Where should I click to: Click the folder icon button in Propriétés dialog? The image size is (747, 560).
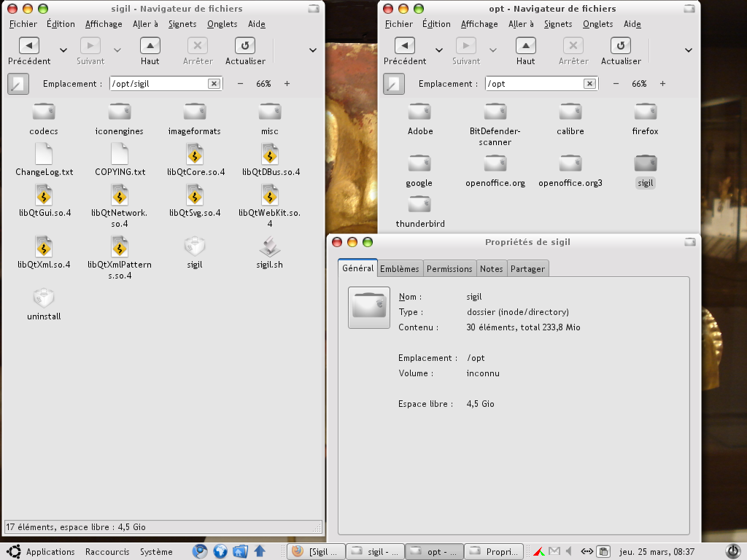coord(368,308)
